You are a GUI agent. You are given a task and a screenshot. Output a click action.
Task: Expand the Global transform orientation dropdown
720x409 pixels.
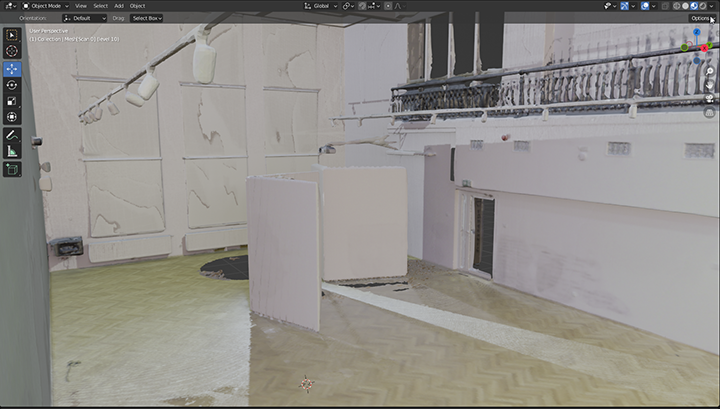tap(322, 6)
